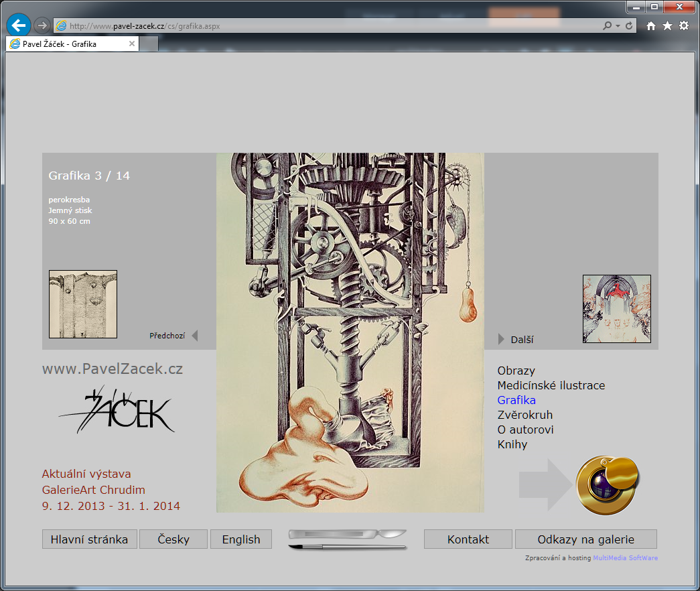
Task: Maximize the browser window
Action: click(x=654, y=7)
